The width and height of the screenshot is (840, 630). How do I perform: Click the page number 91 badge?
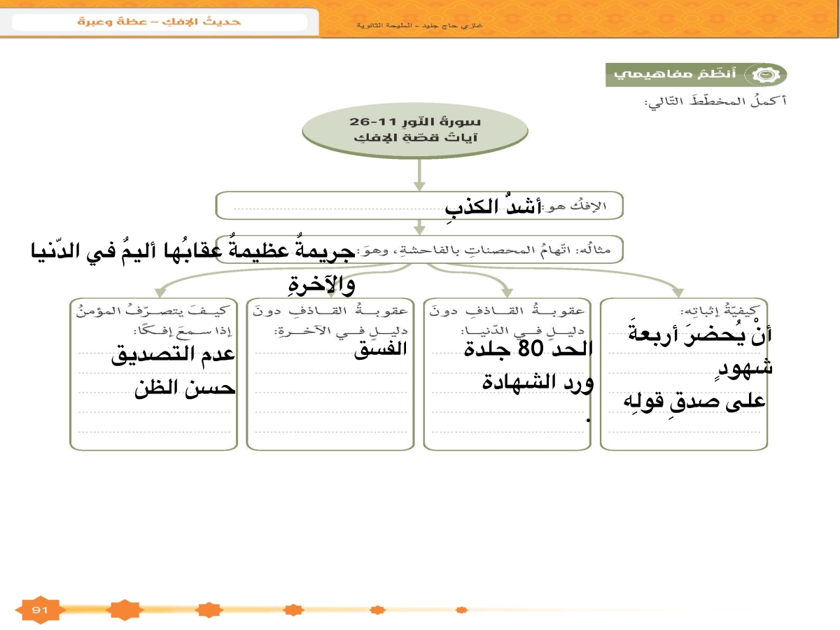click(38, 610)
